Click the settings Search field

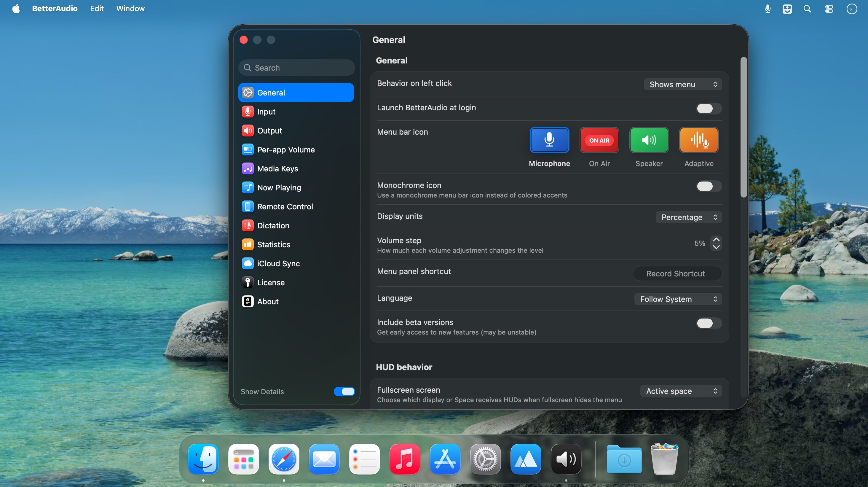[x=296, y=68]
